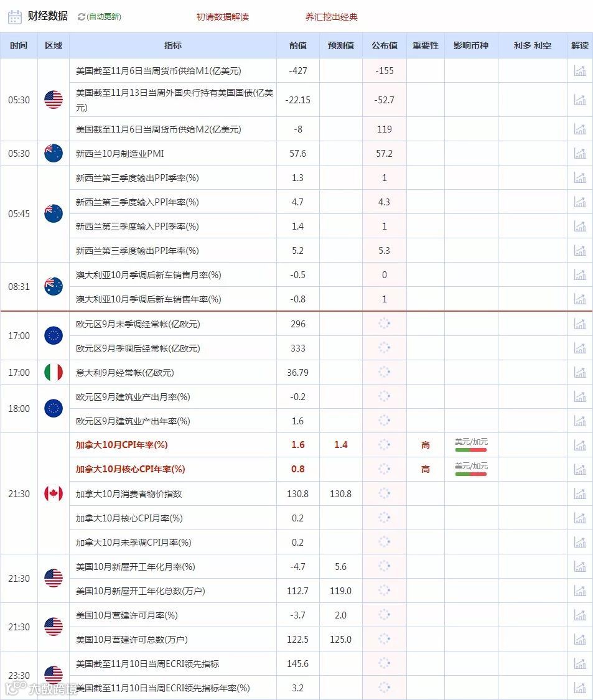Viewport: 593px width, 700px height.
Task: Open chart icon for 欧元区建筑业产出年率 row
Action: tap(579, 421)
